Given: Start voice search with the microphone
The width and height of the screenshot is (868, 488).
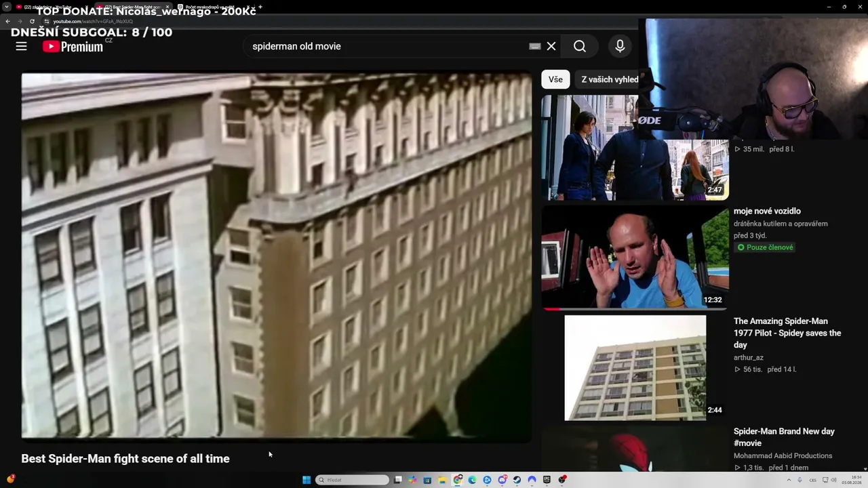Looking at the screenshot, I should (x=620, y=46).
